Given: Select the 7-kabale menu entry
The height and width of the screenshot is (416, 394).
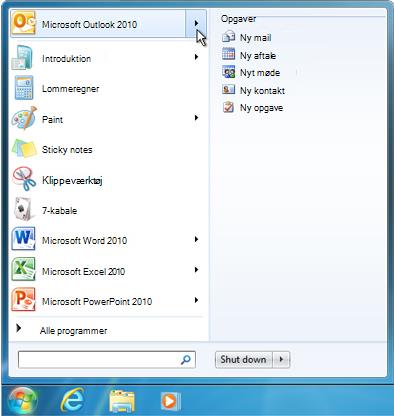Looking at the screenshot, I should click(x=107, y=210).
